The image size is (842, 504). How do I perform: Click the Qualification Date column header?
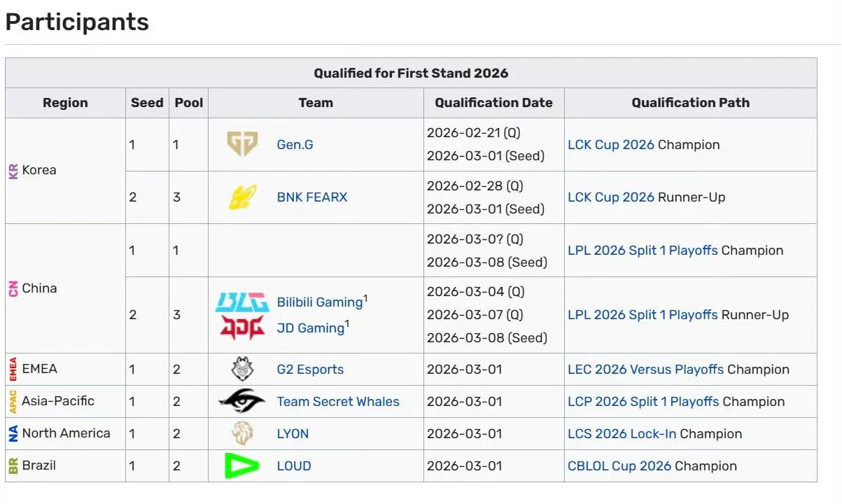(x=493, y=103)
